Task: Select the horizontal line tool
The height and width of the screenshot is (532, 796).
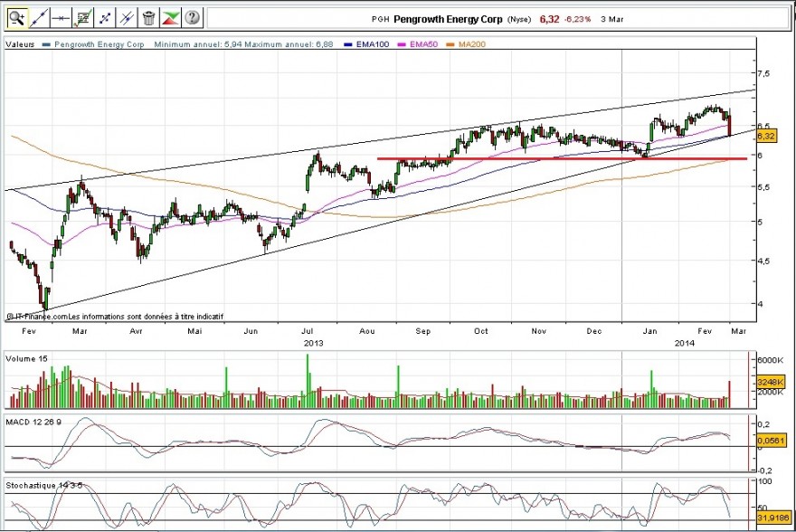Action: click(x=61, y=18)
